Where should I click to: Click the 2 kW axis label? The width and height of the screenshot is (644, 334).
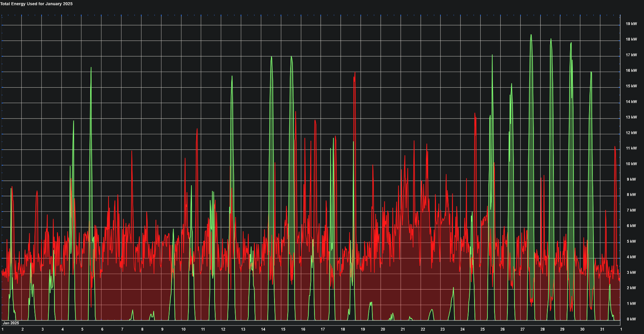pyautogui.click(x=631, y=288)
